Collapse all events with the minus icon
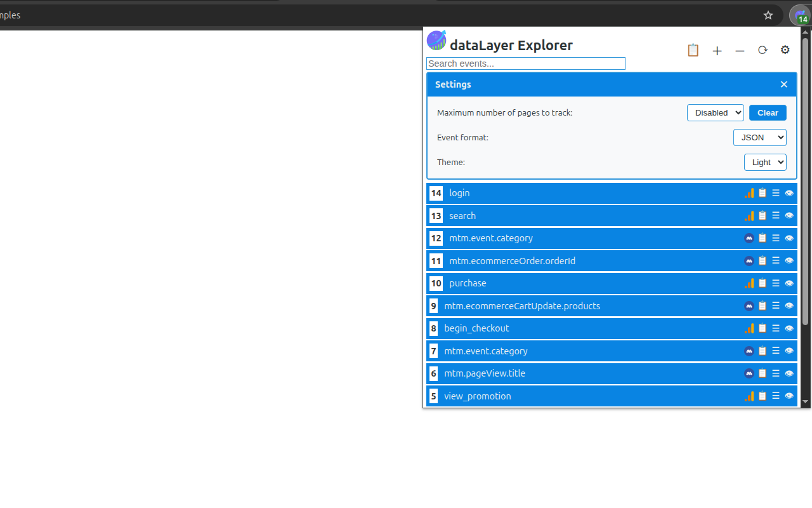812x508 pixels. (740, 51)
